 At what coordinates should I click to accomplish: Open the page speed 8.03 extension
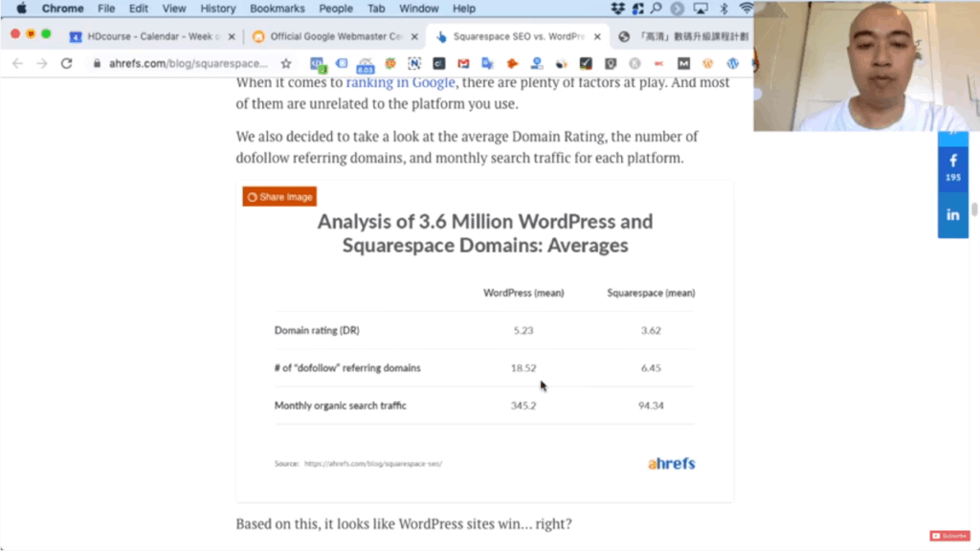365,64
